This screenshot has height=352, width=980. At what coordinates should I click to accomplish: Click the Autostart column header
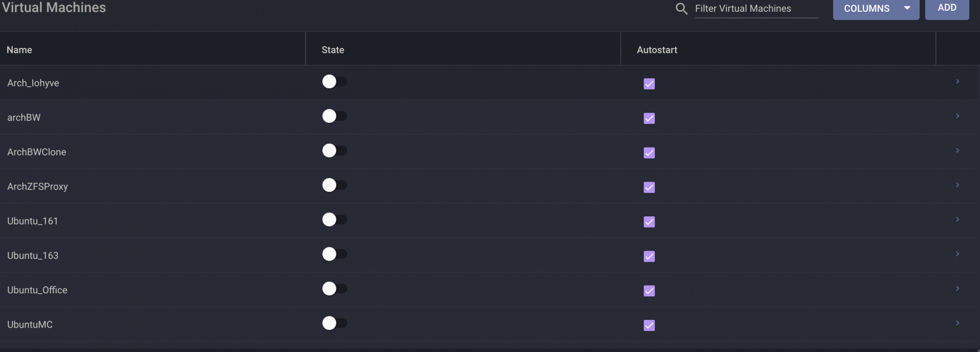coord(657,50)
